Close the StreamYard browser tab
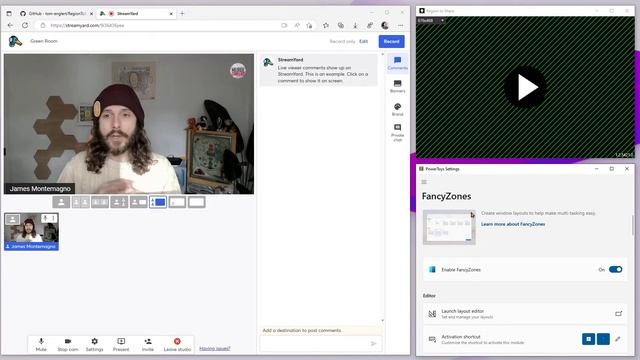 coord(171,13)
